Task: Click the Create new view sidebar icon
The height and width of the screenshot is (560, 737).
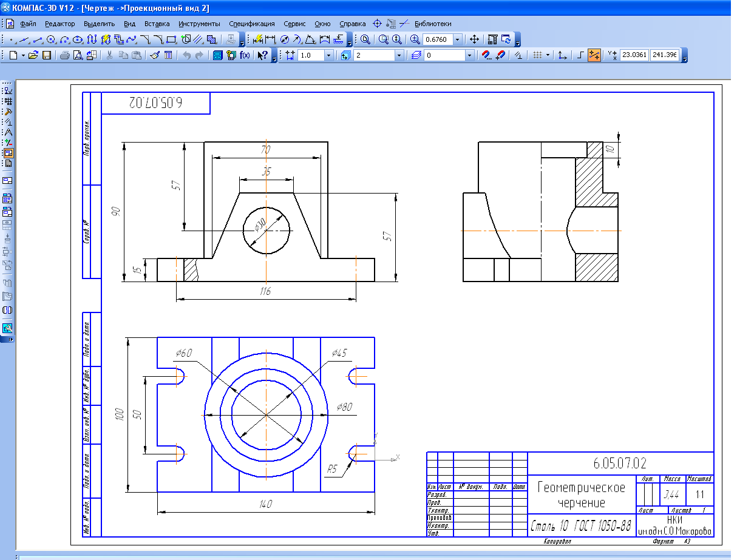Action: pyautogui.click(x=8, y=181)
